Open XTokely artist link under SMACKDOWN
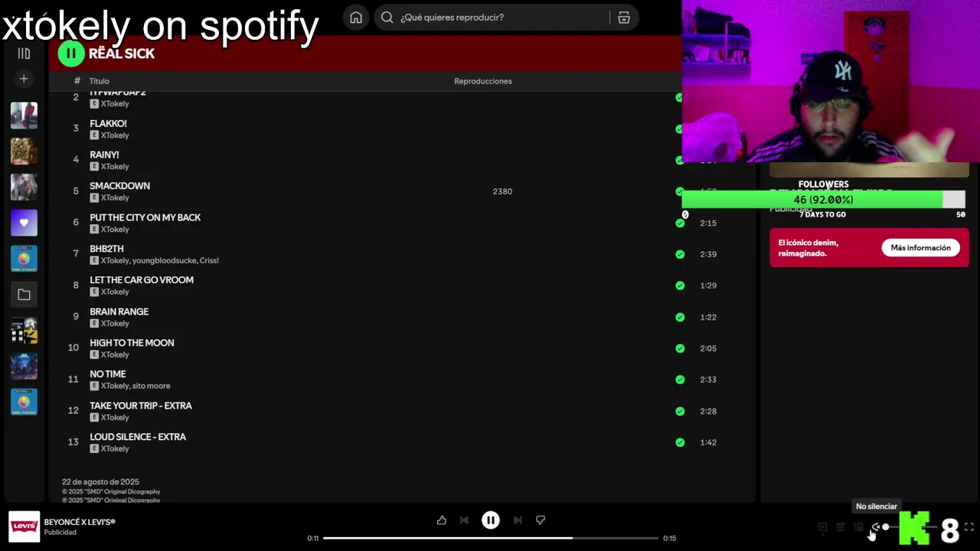The width and height of the screenshot is (980, 551). pos(115,198)
